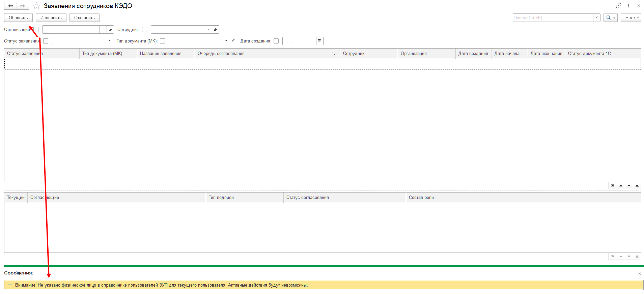Expand the Организация dropdown list
This screenshot has height=294, width=644.
click(x=103, y=30)
